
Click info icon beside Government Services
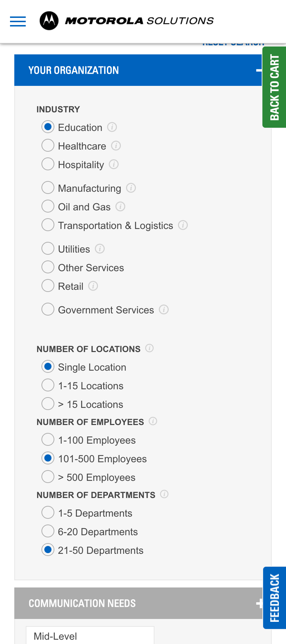164,309
